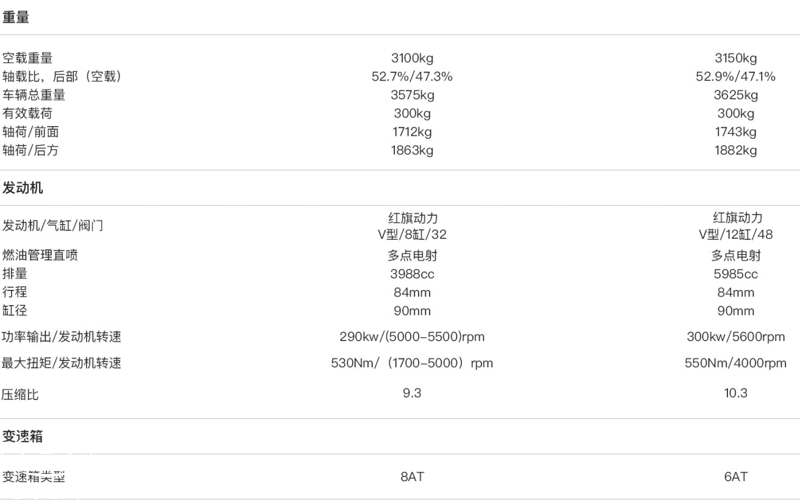Click the 550Nm/4000rpm torque value
The image size is (800, 500).
[736, 363]
